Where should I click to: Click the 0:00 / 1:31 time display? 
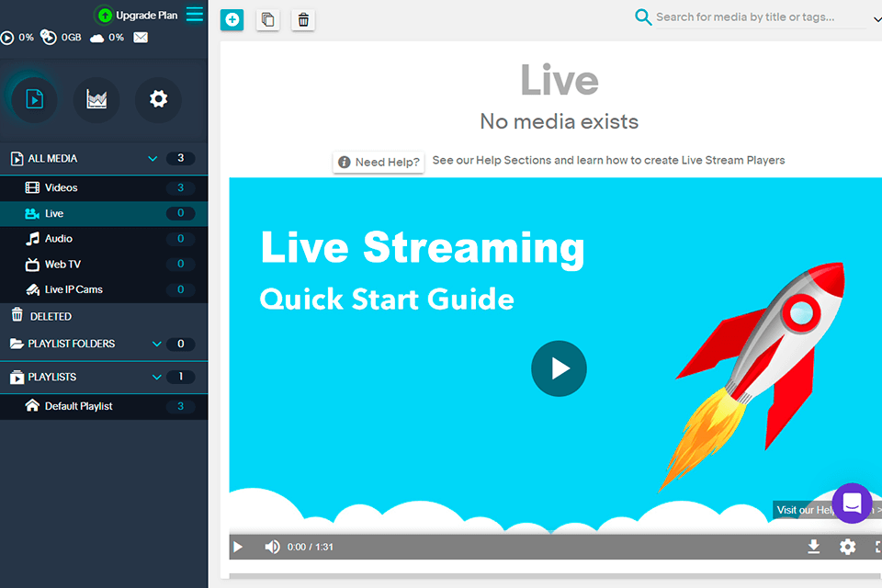310,547
